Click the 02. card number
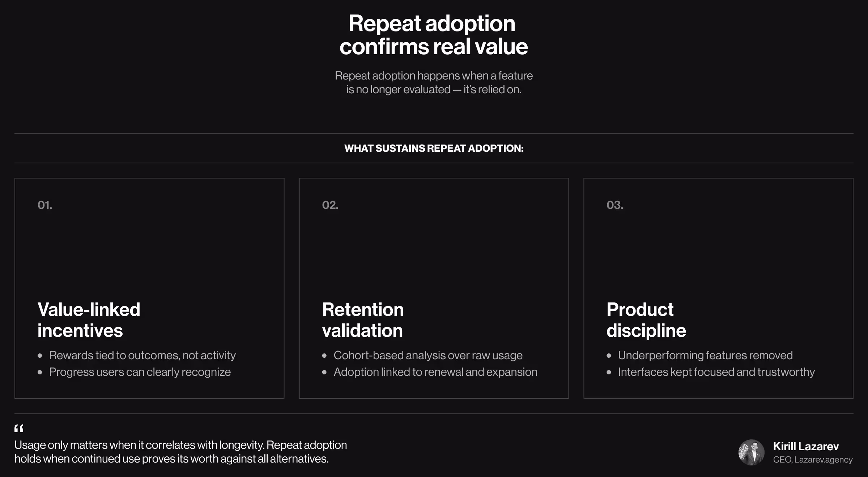 coord(330,205)
